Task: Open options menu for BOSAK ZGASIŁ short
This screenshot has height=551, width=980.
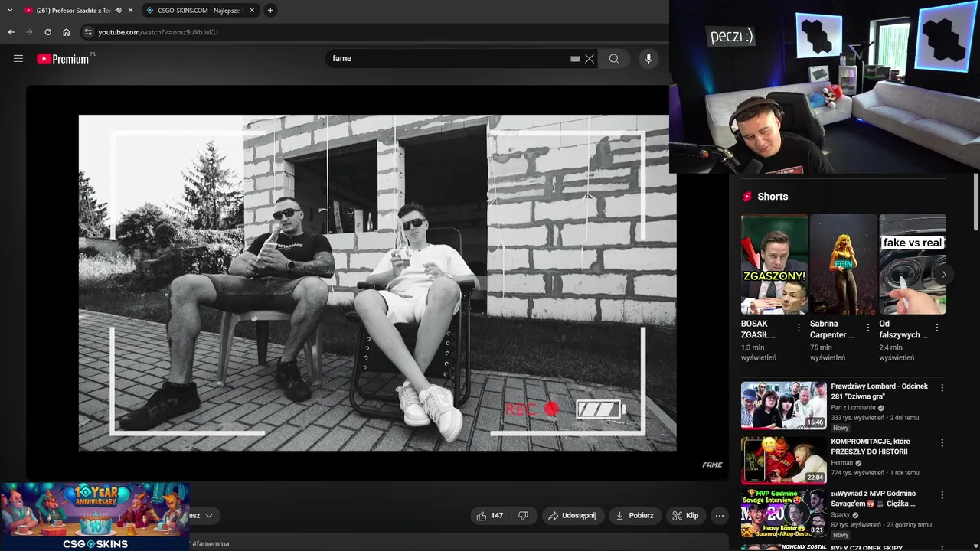Action: coord(799,328)
